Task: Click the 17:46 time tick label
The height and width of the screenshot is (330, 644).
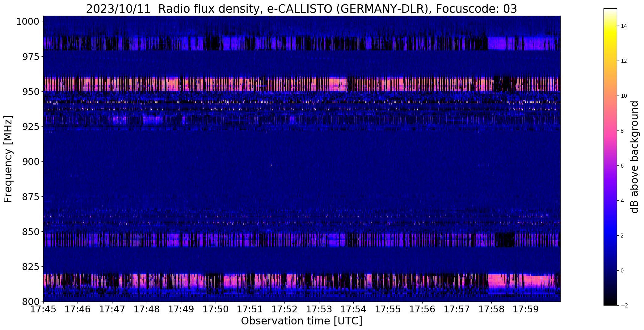Action: pyautogui.click(x=78, y=309)
